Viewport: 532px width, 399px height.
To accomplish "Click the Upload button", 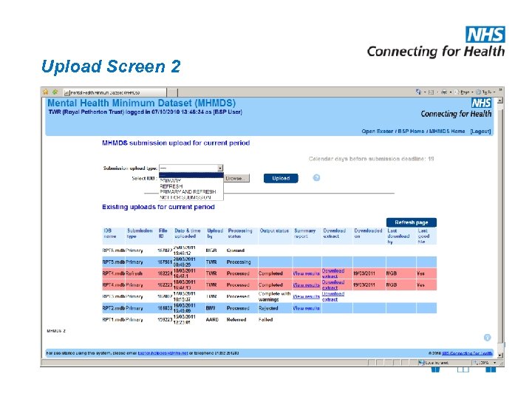I will pyautogui.click(x=281, y=178).
